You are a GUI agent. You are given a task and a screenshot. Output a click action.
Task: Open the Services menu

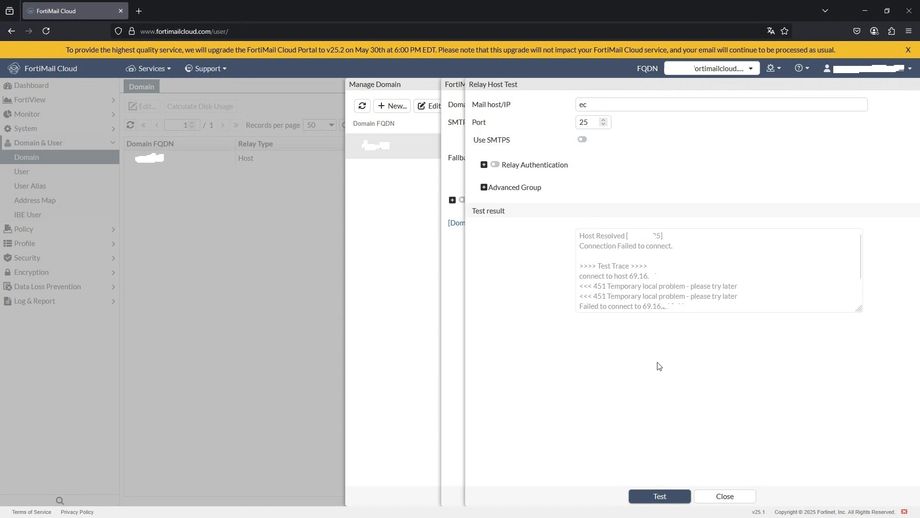pos(148,69)
